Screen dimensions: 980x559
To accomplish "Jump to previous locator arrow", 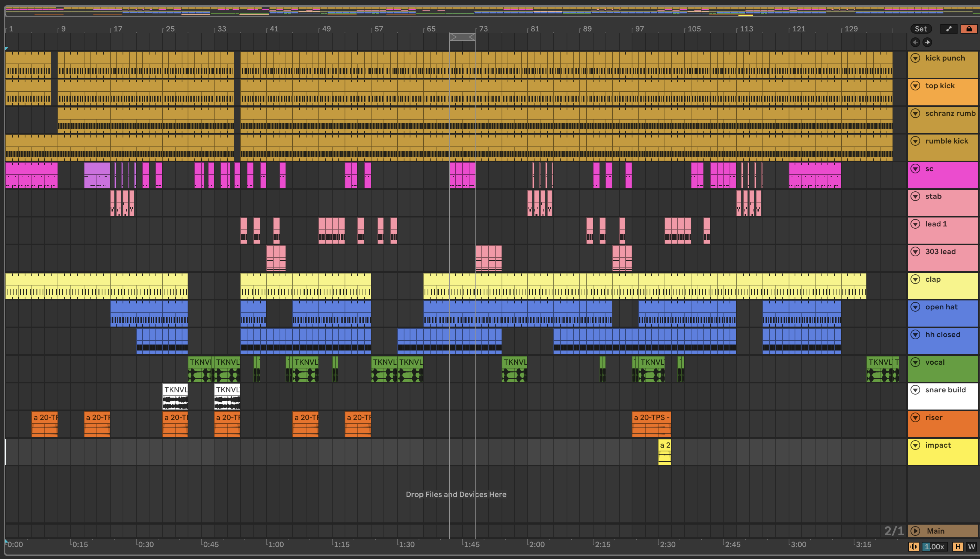I will pyautogui.click(x=915, y=42).
